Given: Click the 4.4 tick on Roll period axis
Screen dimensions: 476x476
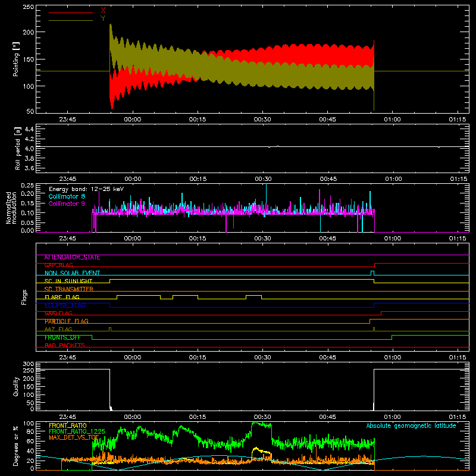Looking at the screenshot, I should pyautogui.click(x=29, y=129).
